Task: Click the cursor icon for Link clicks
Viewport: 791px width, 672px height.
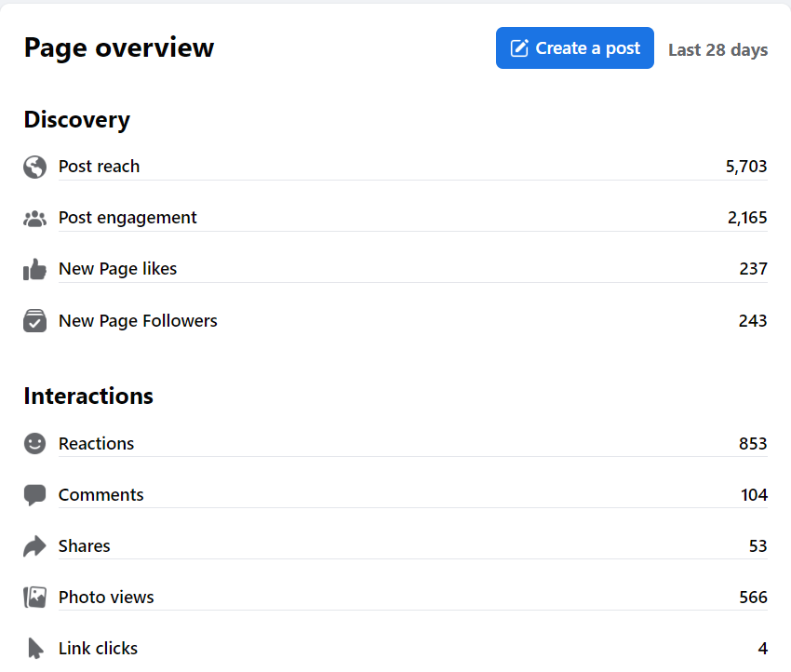Action: (34, 649)
